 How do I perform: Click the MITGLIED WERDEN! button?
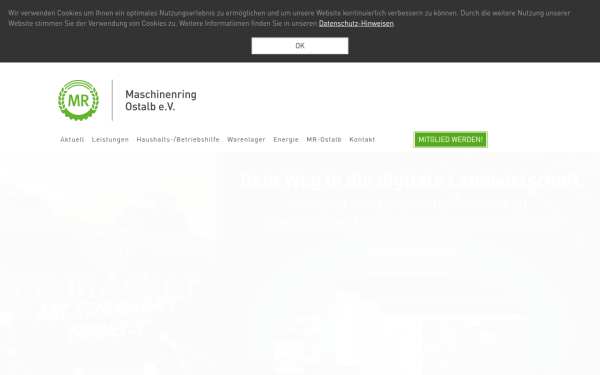(x=450, y=139)
